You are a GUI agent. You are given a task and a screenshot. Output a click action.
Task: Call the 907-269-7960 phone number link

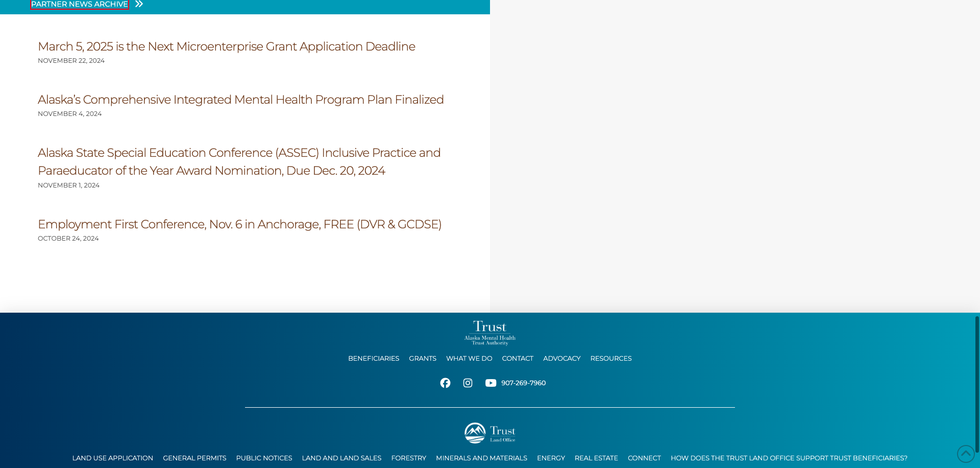pos(523,383)
